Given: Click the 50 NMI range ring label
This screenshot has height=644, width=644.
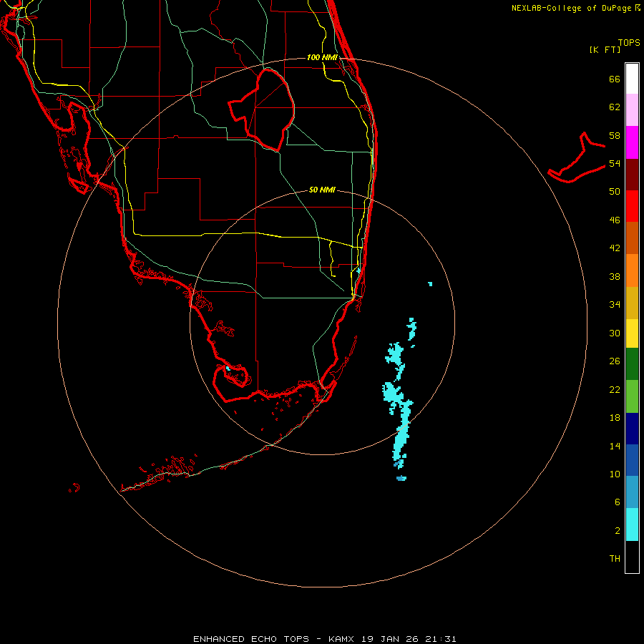Looking at the screenshot, I should pyautogui.click(x=322, y=190).
